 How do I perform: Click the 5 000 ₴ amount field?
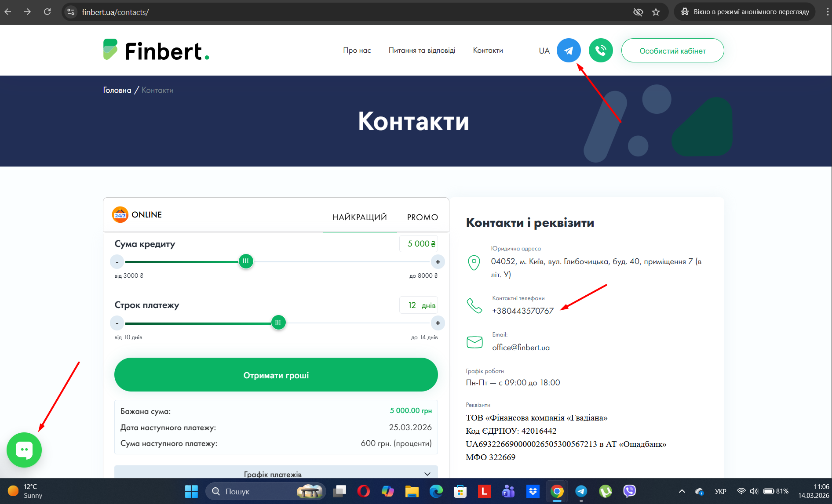click(x=419, y=244)
